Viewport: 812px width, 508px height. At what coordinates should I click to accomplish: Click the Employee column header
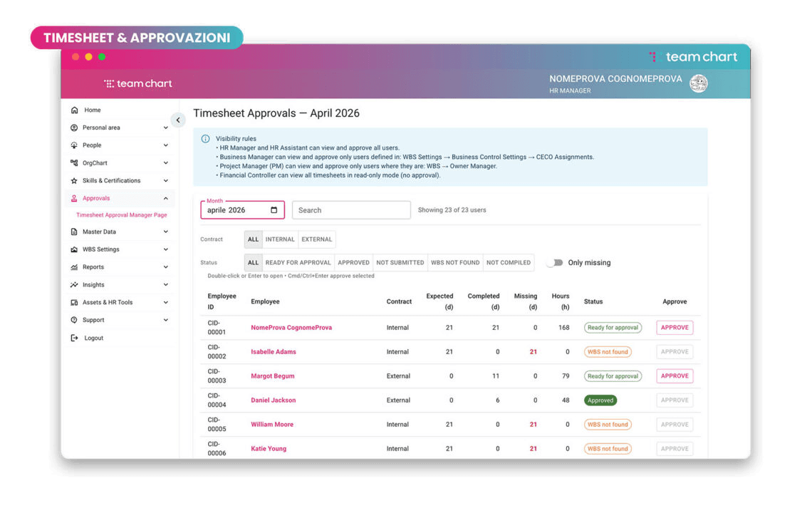click(x=265, y=301)
